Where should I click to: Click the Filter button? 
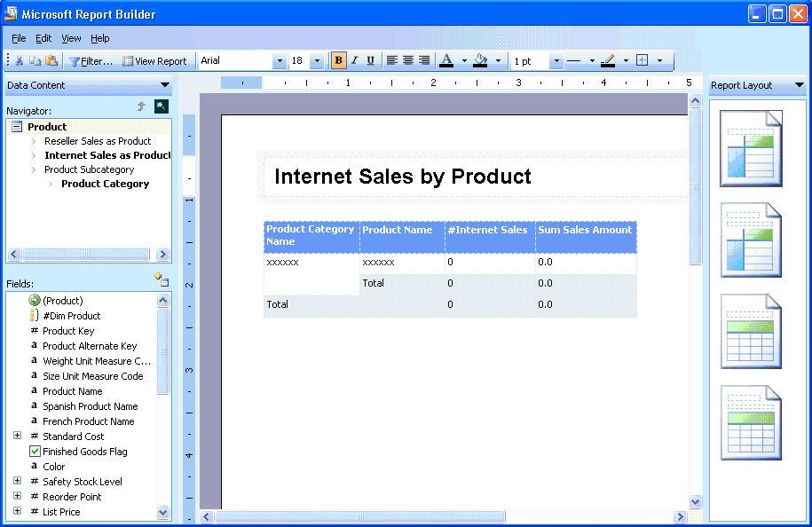click(91, 61)
